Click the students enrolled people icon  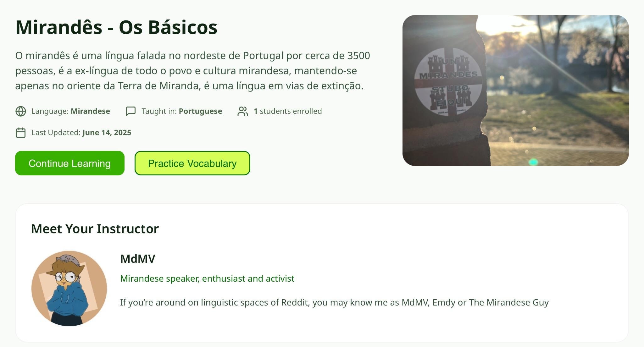point(243,111)
